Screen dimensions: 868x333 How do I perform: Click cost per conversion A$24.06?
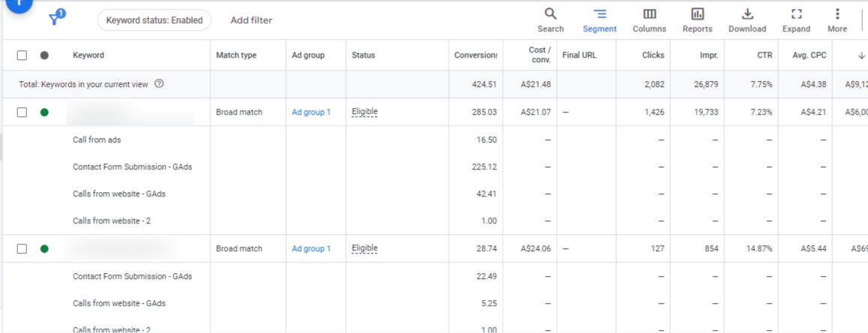536,249
